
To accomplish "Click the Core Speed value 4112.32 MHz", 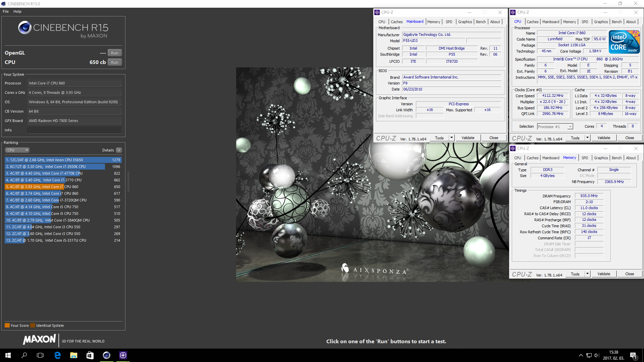I will coord(553,96).
